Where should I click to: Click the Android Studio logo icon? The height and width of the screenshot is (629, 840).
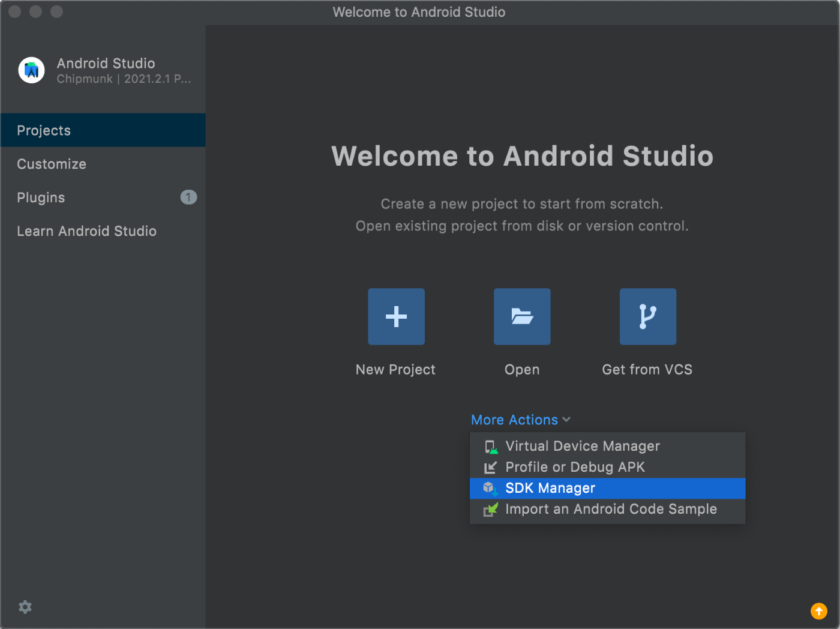[32, 70]
